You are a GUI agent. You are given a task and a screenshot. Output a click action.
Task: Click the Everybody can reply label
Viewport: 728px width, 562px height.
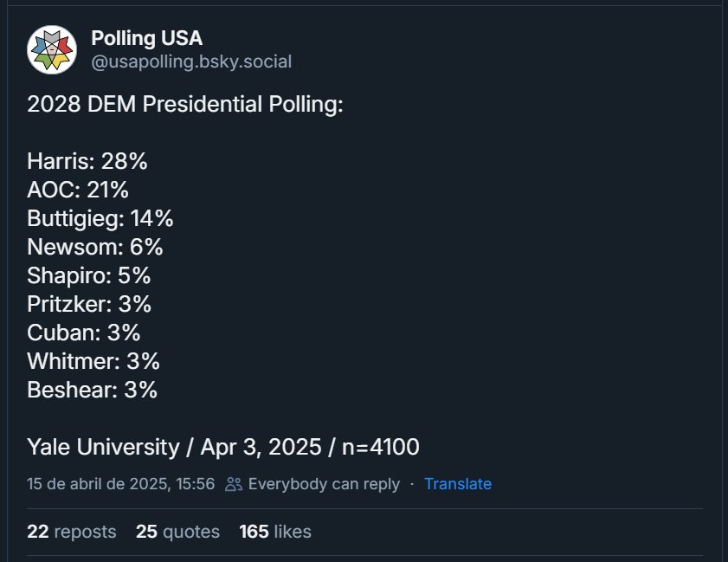coord(324,484)
